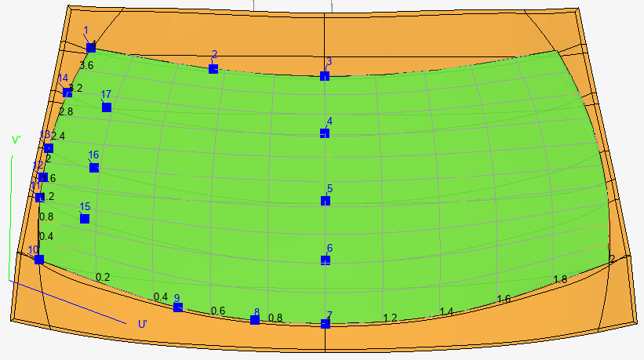Click point marker 2 on top edge

[213, 69]
